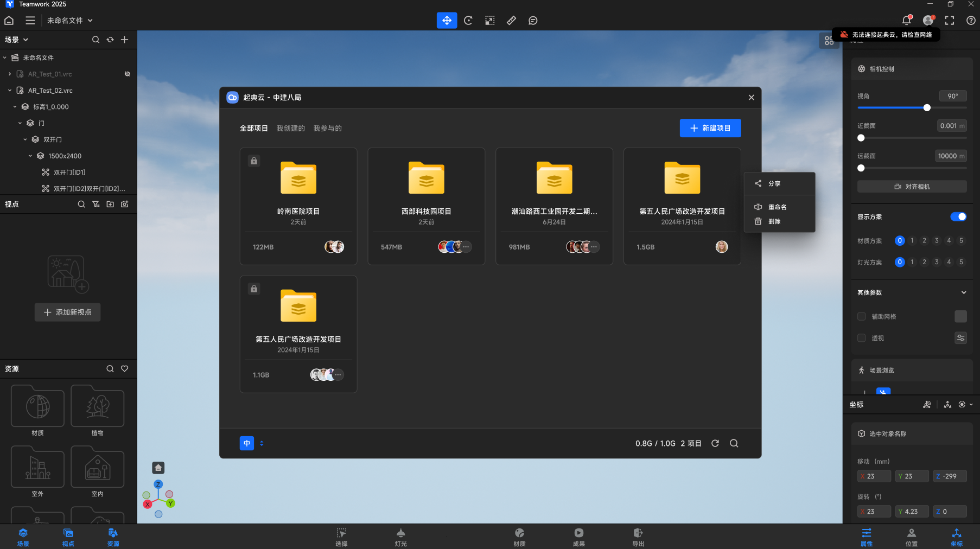Open the 未命名文件 file dropdown
This screenshot has height=549, width=980.
tap(70, 21)
